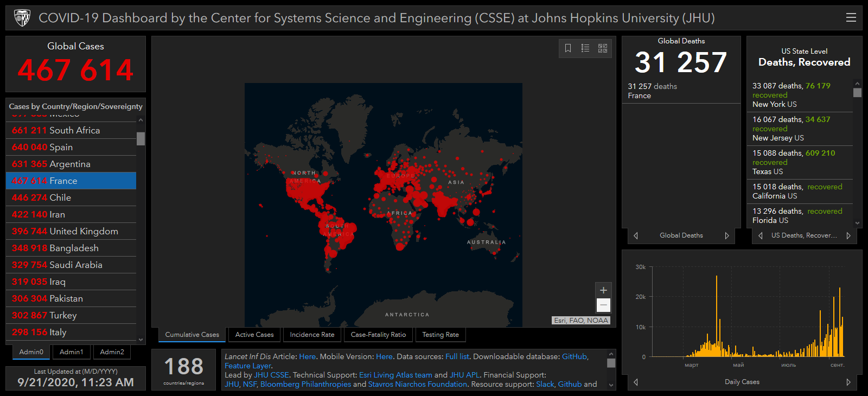Click the Florida US deaths entry

point(800,215)
